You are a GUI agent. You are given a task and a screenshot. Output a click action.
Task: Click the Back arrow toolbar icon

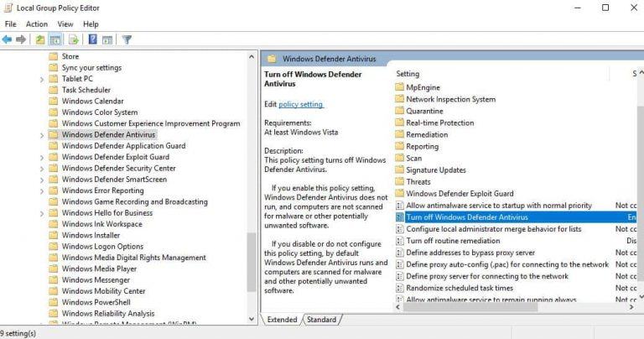click(8, 39)
